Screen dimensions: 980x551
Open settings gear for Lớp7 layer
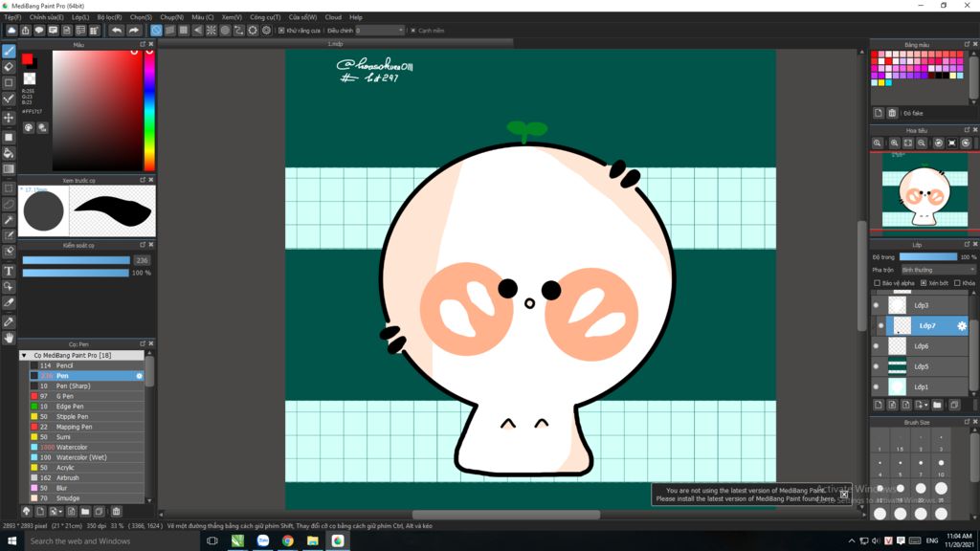tap(962, 325)
